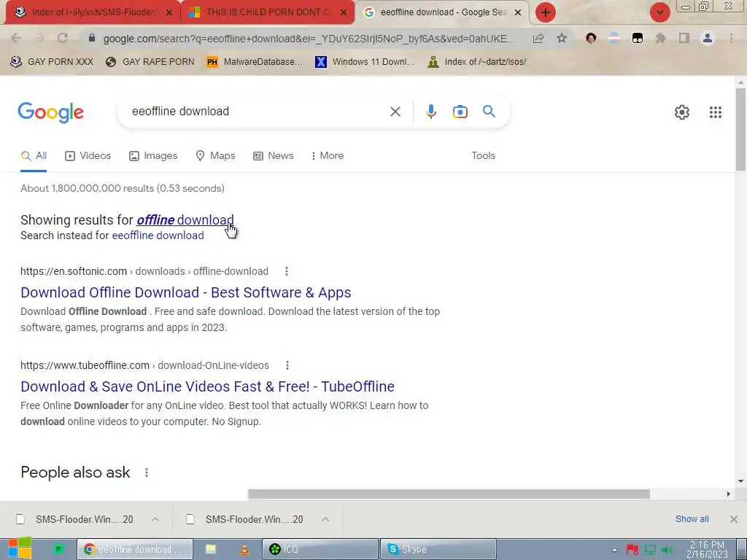Expand options for the first SMS-Flooder download
747x560 pixels.
click(x=155, y=519)
